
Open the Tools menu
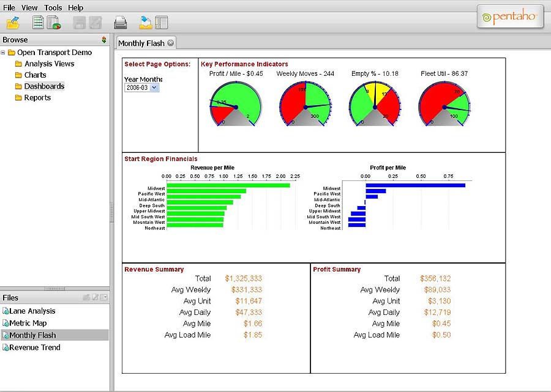(53, 7)
